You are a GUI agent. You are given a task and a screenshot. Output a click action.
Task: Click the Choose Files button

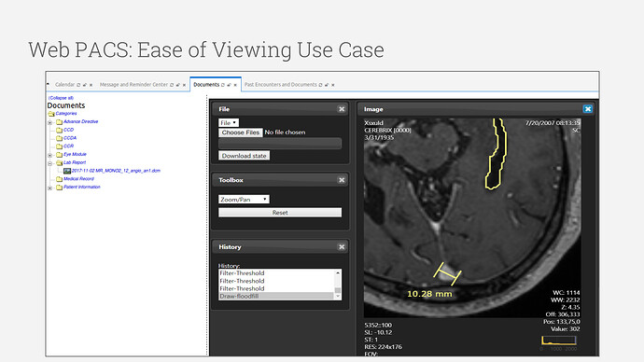coord(241,132)
